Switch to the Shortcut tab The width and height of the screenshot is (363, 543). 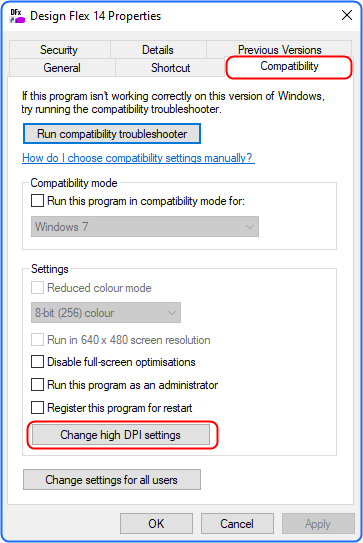pyautogui.click(x=170, y=68)
